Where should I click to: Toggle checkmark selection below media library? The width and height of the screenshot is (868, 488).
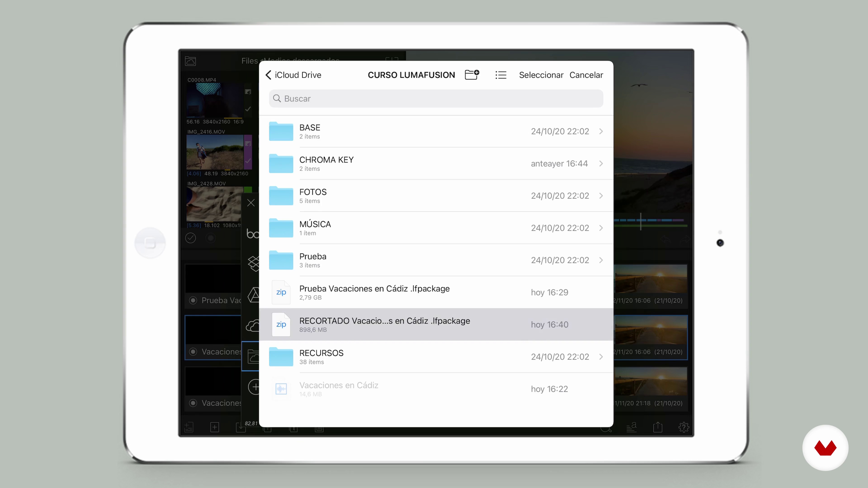click(x=190, y=238)
